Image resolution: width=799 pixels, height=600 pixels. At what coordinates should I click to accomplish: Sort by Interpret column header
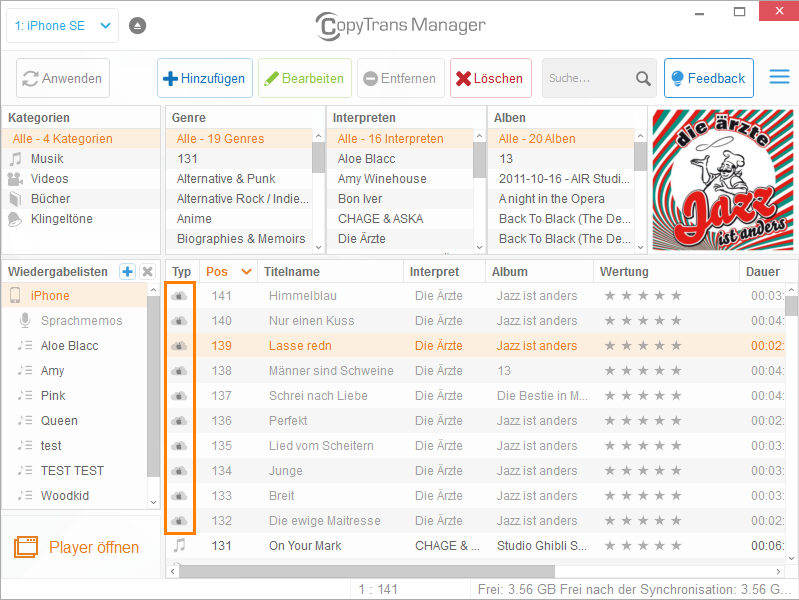(444, 271)
